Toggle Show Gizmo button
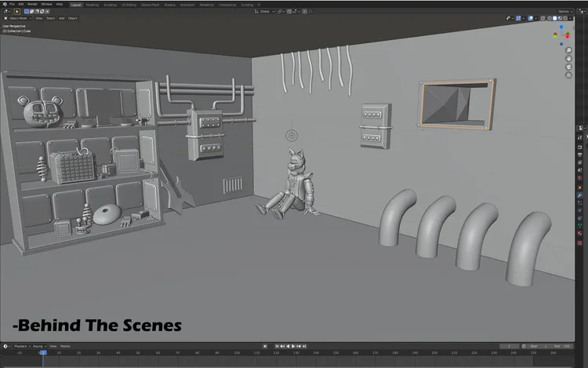The image size is (588, 368). click(x=518, y=18)
